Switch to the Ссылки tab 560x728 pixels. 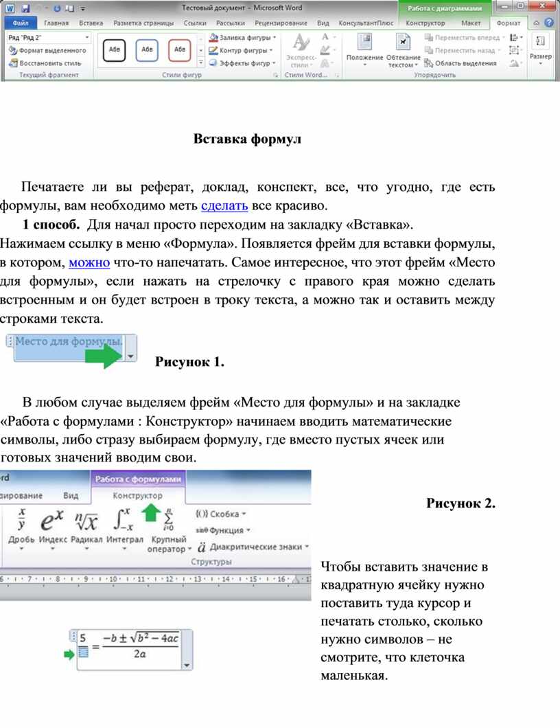[195, 23]
